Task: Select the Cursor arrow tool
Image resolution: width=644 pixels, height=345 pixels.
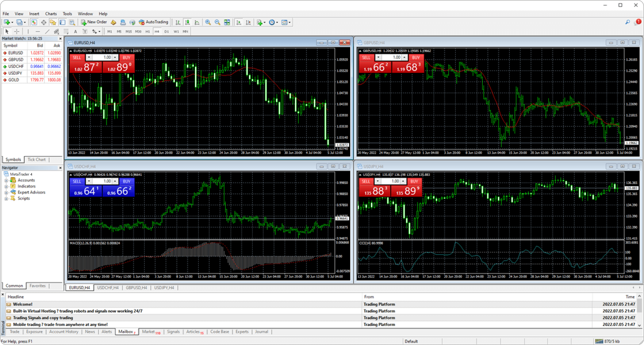Action: click(x=7, y=31)
